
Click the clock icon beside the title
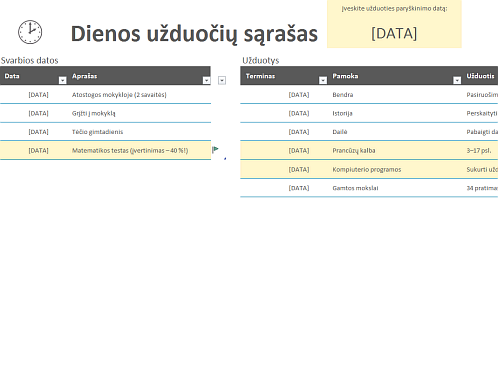pos(30,32)
